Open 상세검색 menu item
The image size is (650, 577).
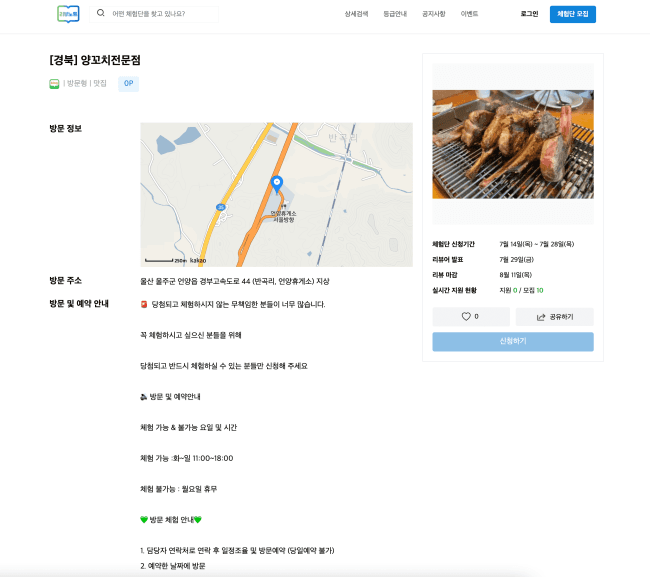tap(356, 14)
